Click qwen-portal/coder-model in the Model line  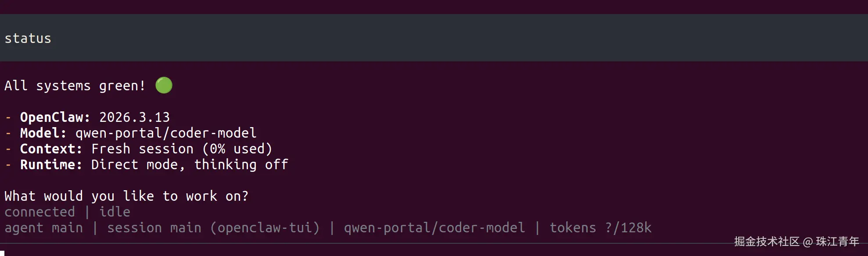166,133
